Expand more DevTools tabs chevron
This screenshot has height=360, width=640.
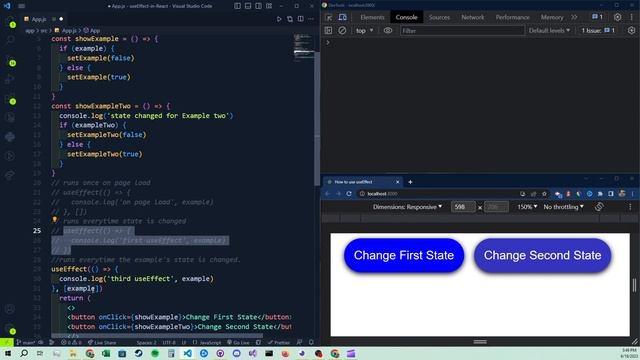(574, 17)
